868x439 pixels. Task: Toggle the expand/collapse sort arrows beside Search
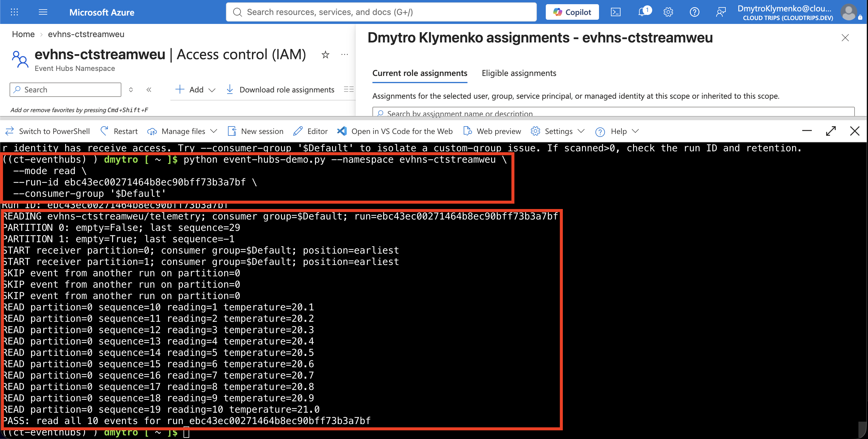131,90
